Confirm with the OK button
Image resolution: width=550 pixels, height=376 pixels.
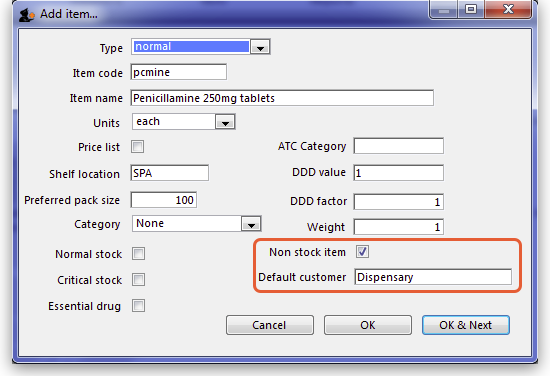368,325
